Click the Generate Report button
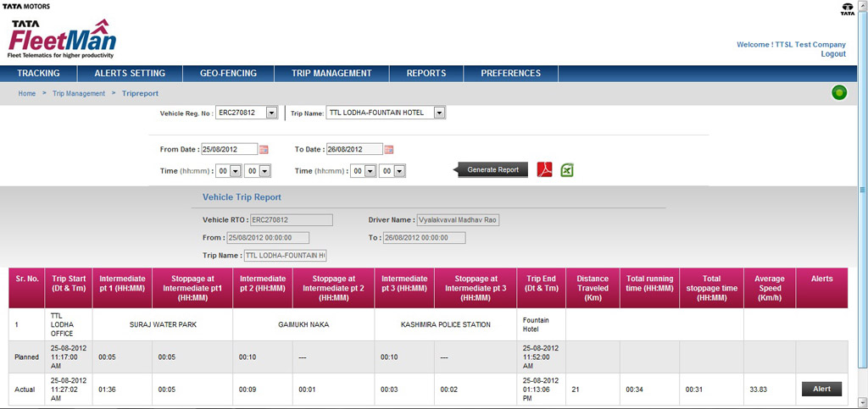The width and height of the screenshot is (868, 409). point(492,169)
